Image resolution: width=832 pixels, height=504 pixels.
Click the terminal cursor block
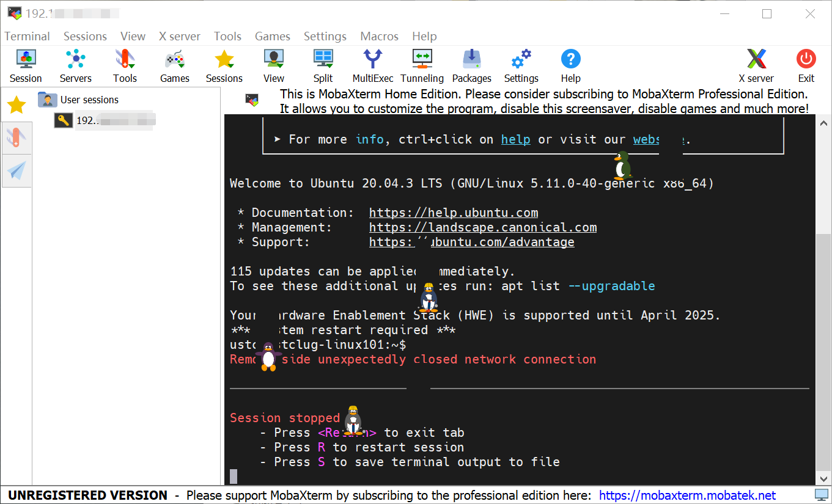point(234,477)
